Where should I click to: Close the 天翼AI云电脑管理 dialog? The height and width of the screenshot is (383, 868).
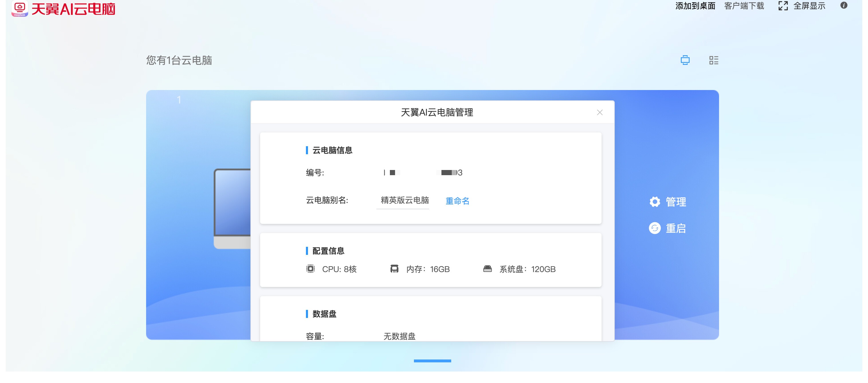point(600,112)
